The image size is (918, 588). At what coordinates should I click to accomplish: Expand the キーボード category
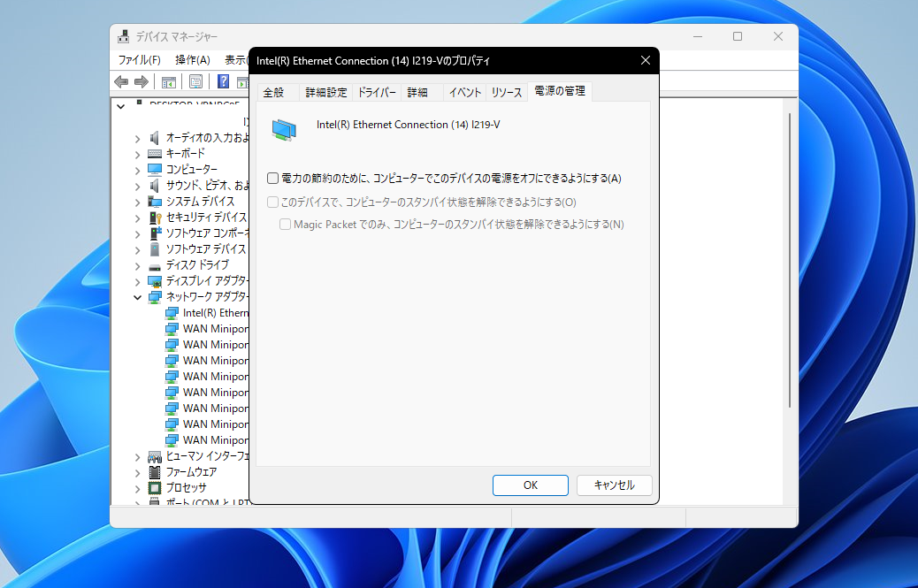pyautogui.click(x=138, y=155)
